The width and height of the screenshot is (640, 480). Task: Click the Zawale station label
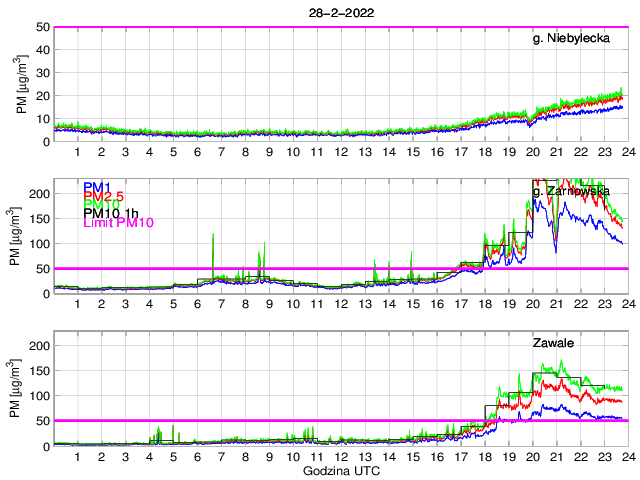(x=553, y=343)
